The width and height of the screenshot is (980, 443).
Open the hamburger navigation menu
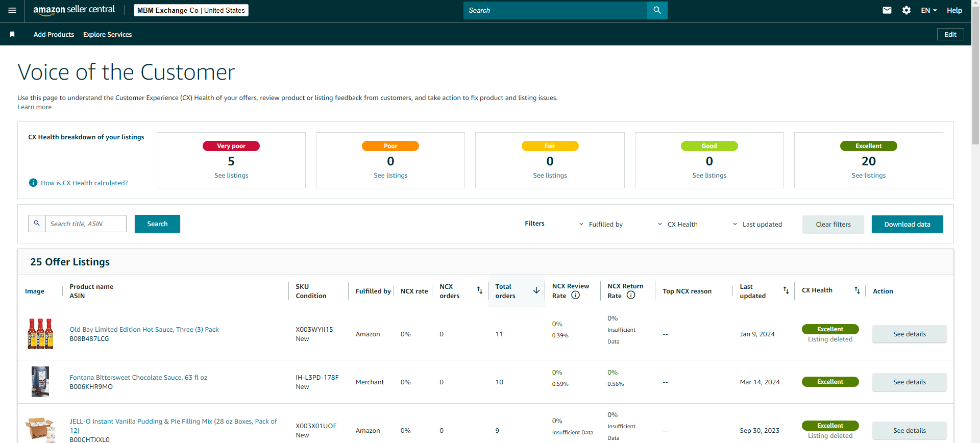(x=12, y=10)
